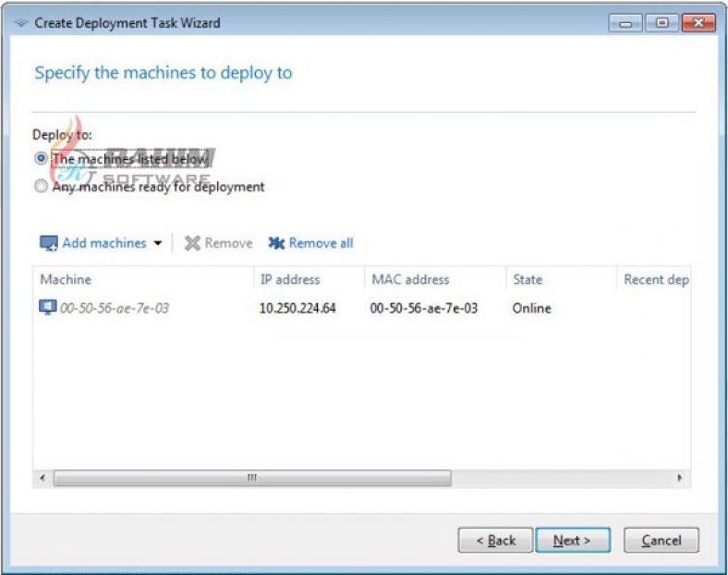The height and width of the screenshot is (575, 728).
Task: Sort by the MAC address column header
Action: coord(435,279)
